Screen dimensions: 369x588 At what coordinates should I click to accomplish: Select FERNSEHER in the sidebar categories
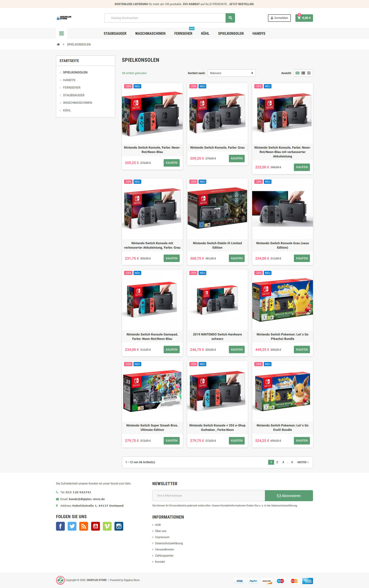(72, 88)
